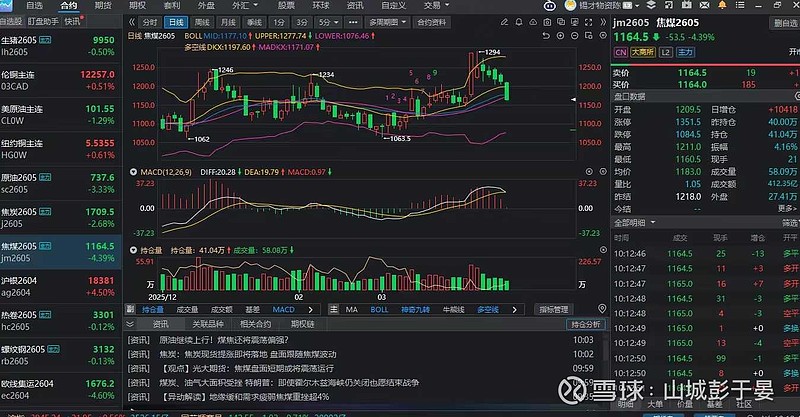This screenshot has height=417, width=800.
Task: Open the list menu icon in title bar
Action: (739, 5)
